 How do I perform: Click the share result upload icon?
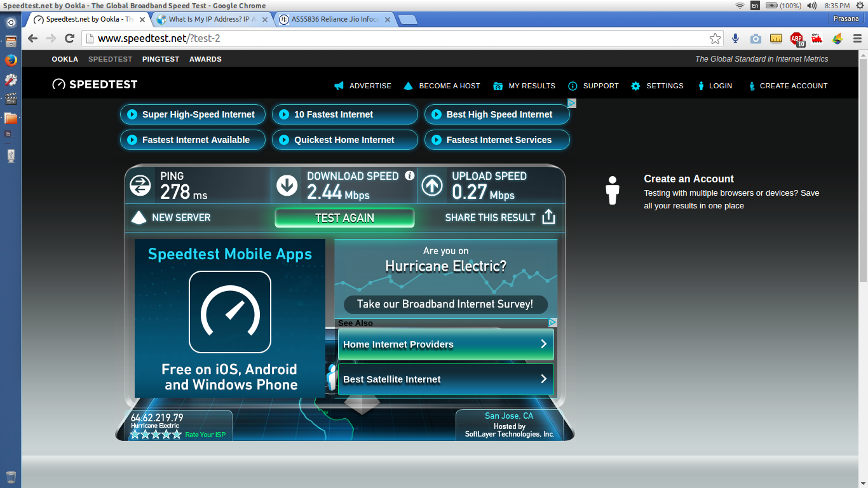(549, 217)
